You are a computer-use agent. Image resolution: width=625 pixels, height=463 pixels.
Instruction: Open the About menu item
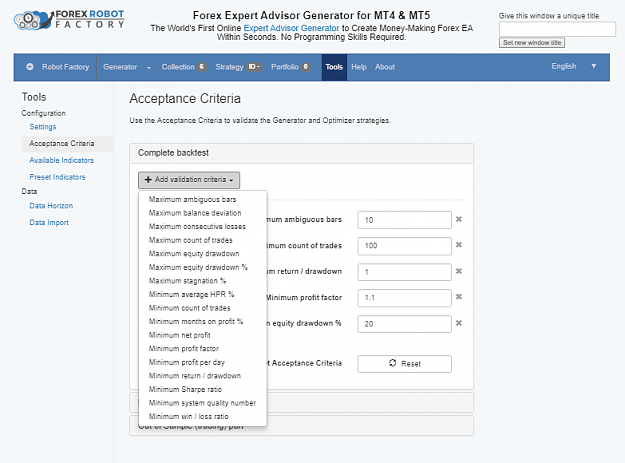pyautogui.click(x=385, y=67)
